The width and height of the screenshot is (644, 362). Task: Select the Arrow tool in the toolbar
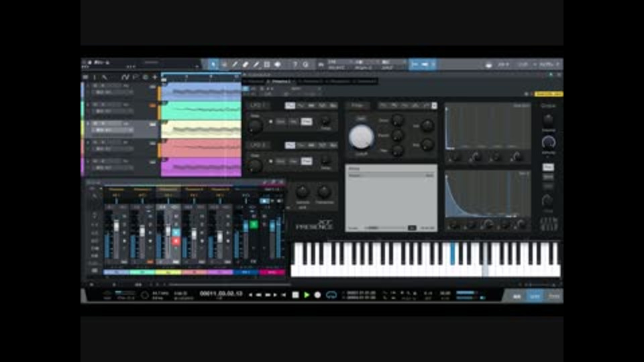tap(213, 64)
